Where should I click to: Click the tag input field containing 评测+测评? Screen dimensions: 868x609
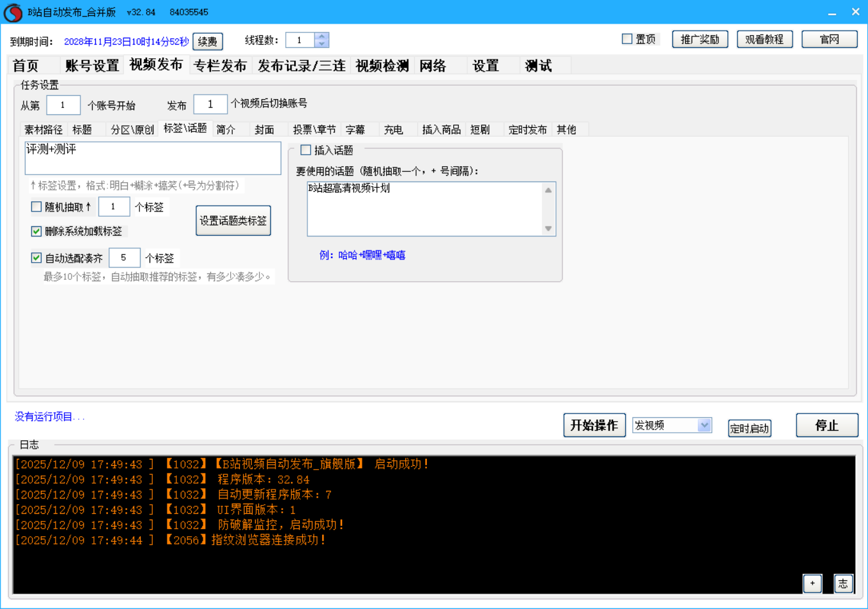click(152, 158)
